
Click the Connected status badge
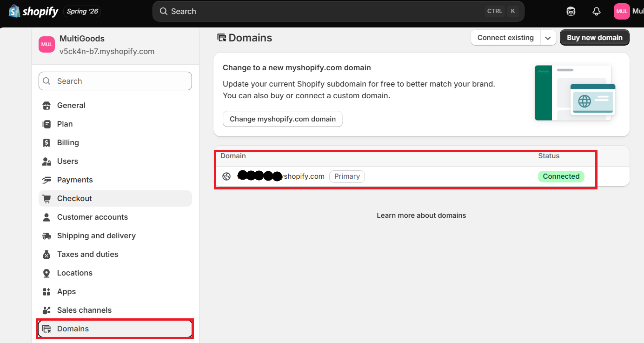[x=561, y=176]
